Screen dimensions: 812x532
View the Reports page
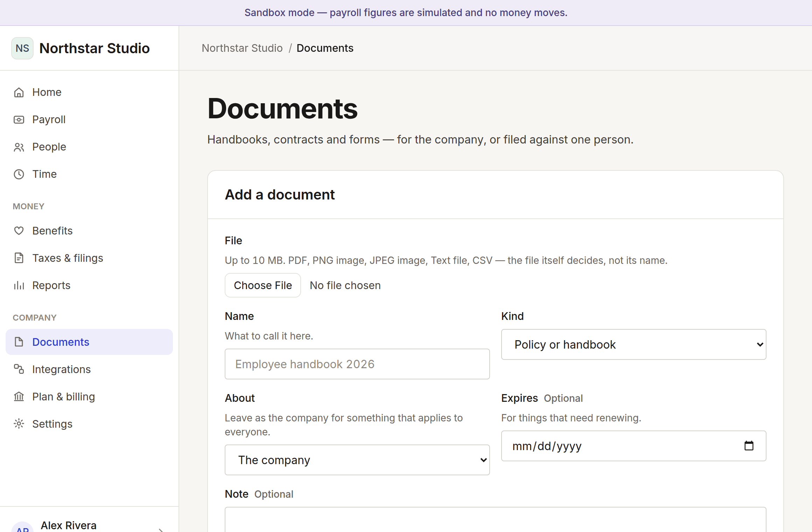[x=89, y=286]
